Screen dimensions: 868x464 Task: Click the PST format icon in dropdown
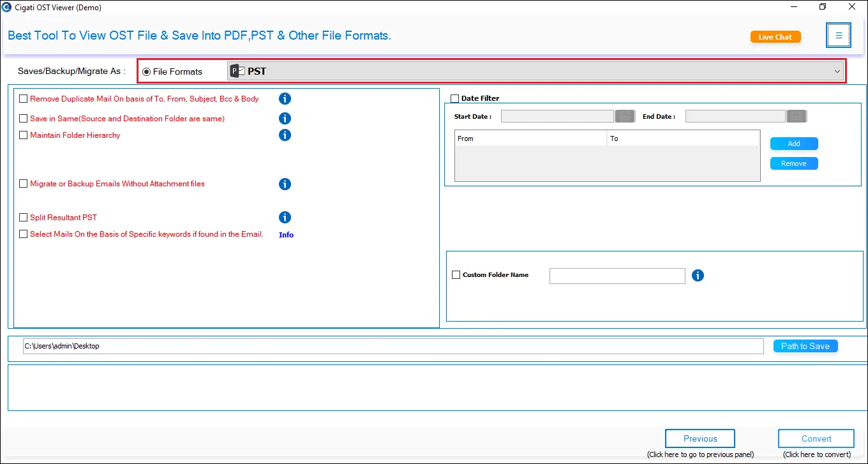237,71
